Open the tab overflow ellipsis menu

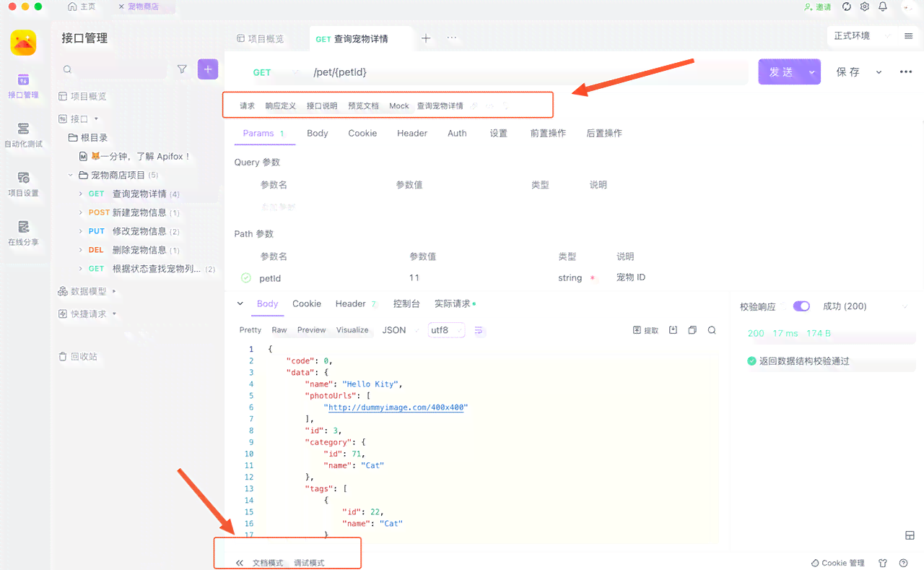click(x=452, y=38)
